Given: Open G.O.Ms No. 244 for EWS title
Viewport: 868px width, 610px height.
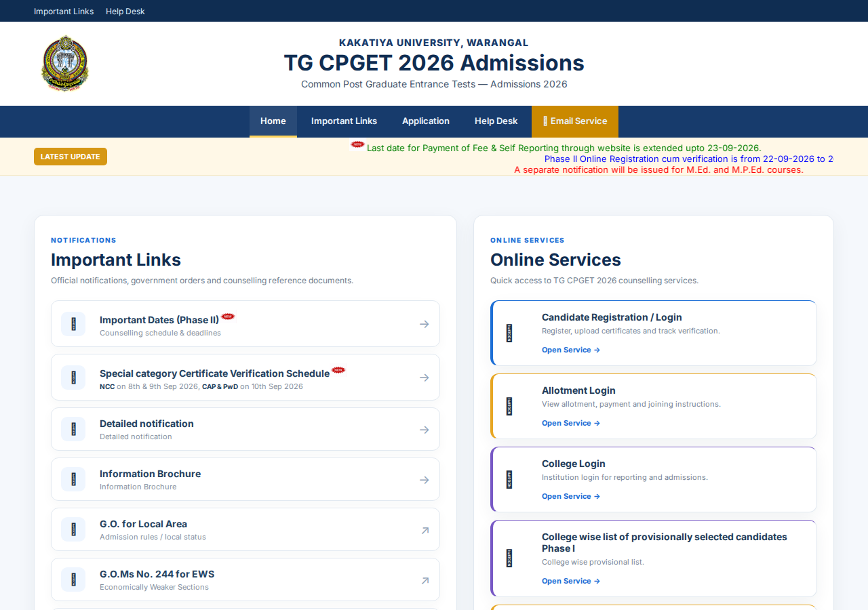Looking at the screenshot, I should click(x=157, y=574).
